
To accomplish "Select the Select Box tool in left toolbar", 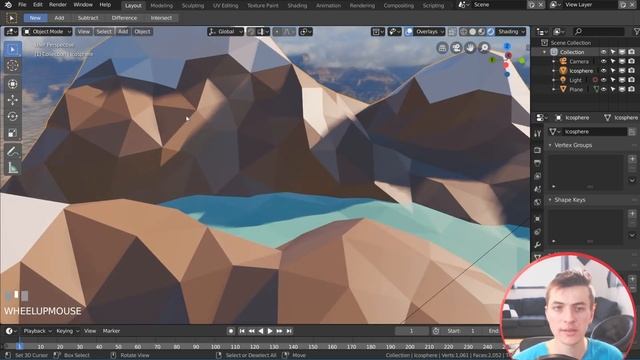I will [13, 49].
